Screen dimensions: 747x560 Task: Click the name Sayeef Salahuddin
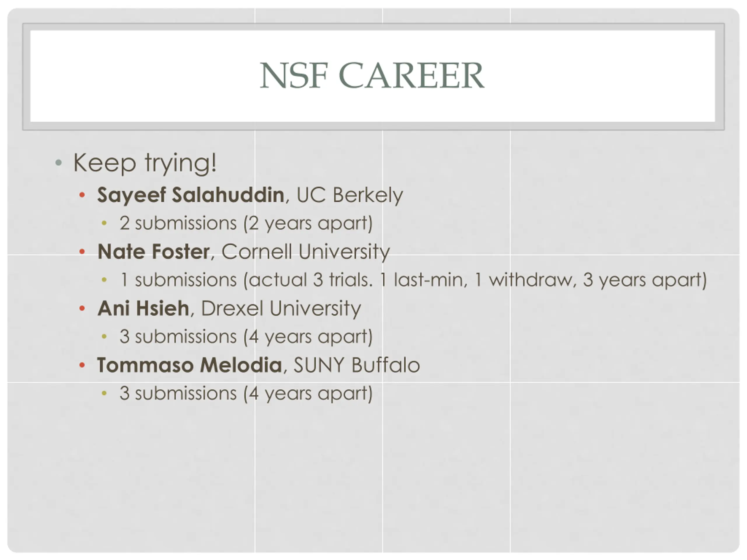191,195
